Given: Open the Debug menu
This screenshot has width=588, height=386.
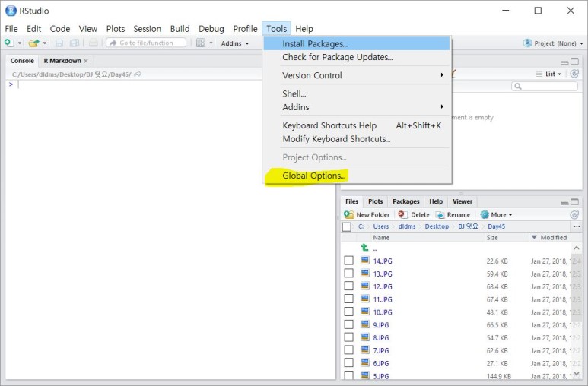Looking at the screenshot, I should [x=211, y=29].
